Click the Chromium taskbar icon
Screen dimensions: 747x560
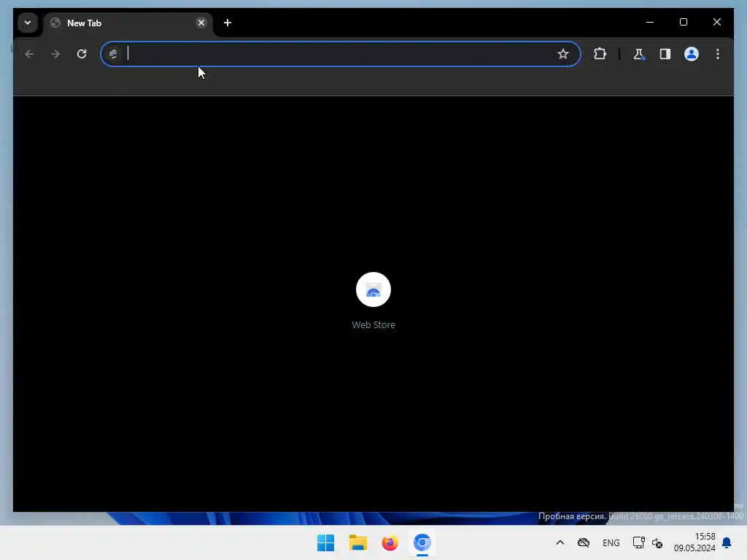tap(422, 542)
